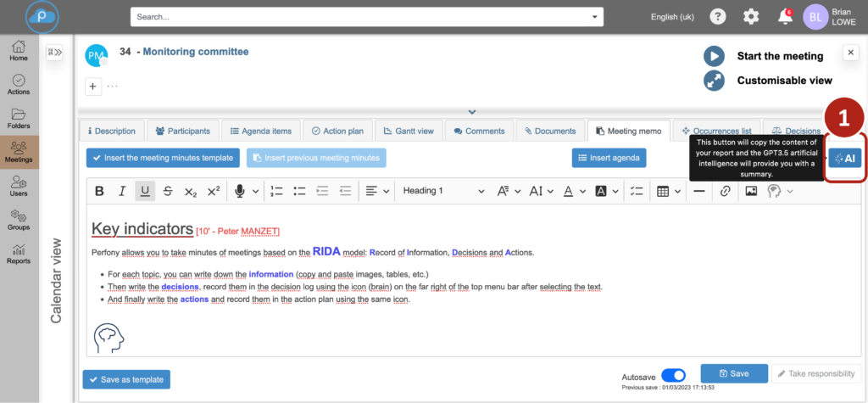The image size is (868, 403).
Task: Click Insert the meeting minutes template
Action: point(163,158)
